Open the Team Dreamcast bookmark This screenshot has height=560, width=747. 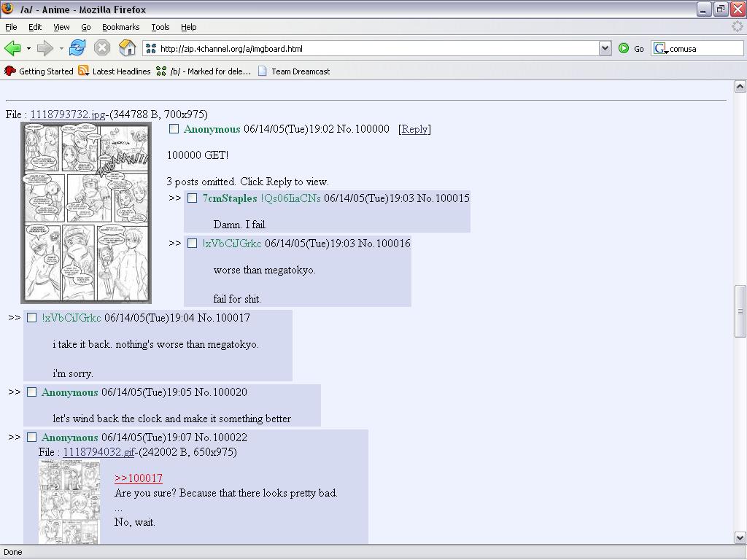point(294,71)
